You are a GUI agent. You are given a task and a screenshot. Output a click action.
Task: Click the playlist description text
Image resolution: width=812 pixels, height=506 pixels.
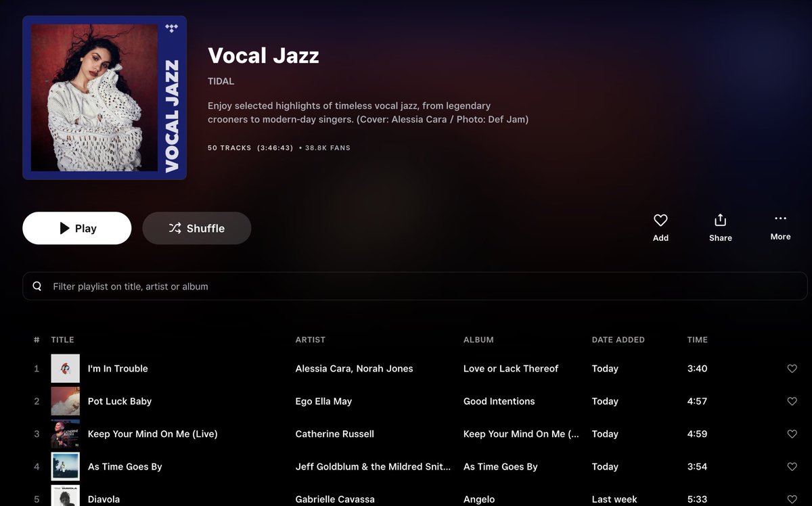coord(368,112)
